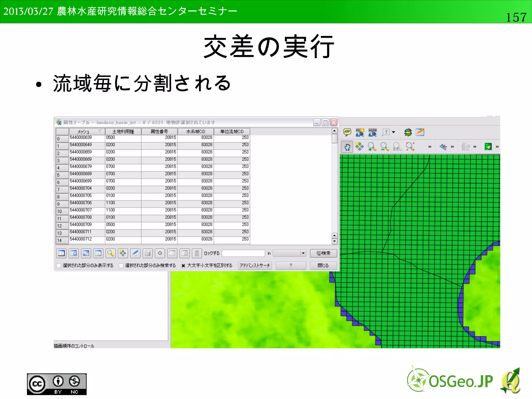Click the new column icon
This screenshot has width=532, height=399.
[172, 253]
